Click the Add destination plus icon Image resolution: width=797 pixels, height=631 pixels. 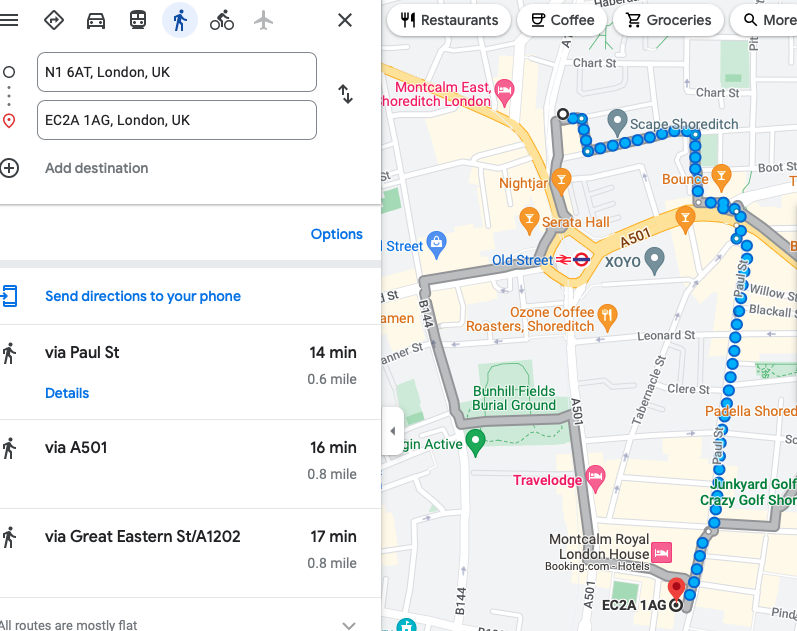(x=9, y=168)
